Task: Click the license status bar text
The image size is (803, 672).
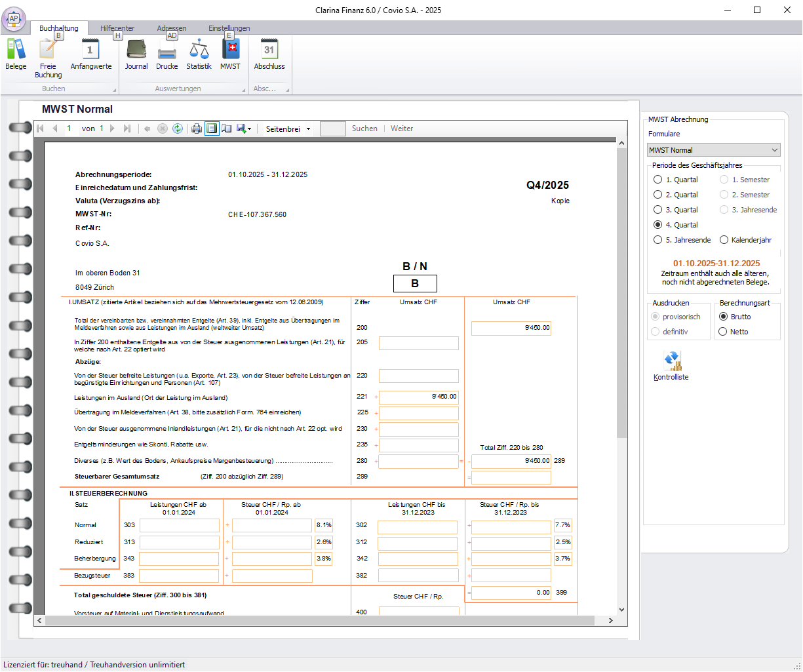Action: click(94, 665)
